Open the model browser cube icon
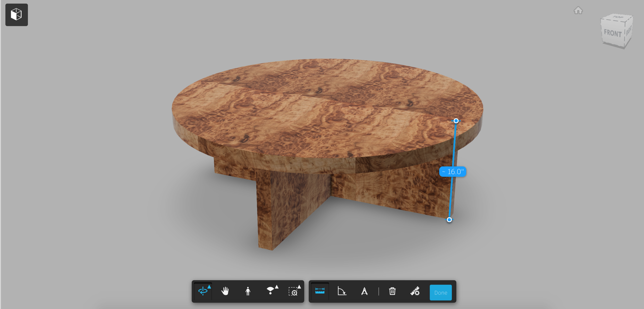Image resolution: width=644 pixels, height=309 pixels. tap(16, 15)
